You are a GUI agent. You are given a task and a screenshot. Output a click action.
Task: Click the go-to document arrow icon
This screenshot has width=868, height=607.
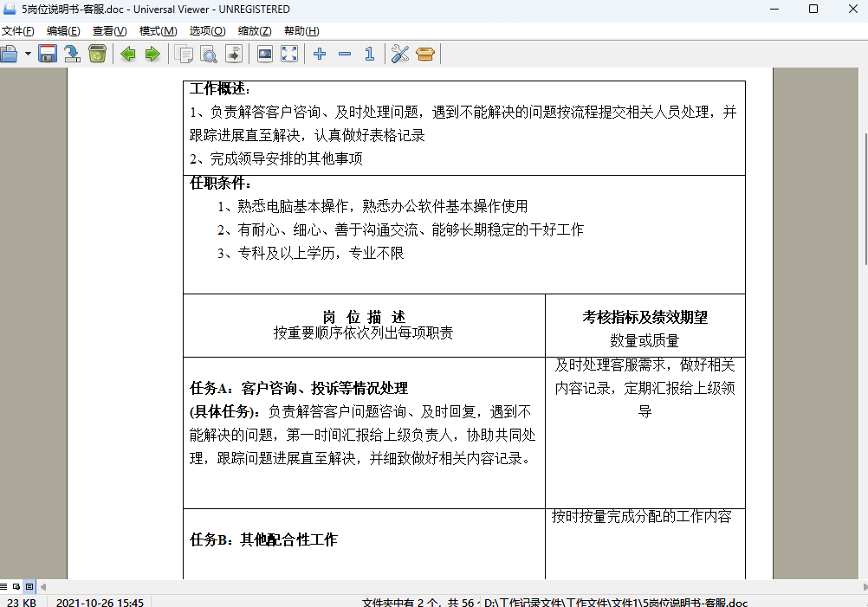coord(234,54)
